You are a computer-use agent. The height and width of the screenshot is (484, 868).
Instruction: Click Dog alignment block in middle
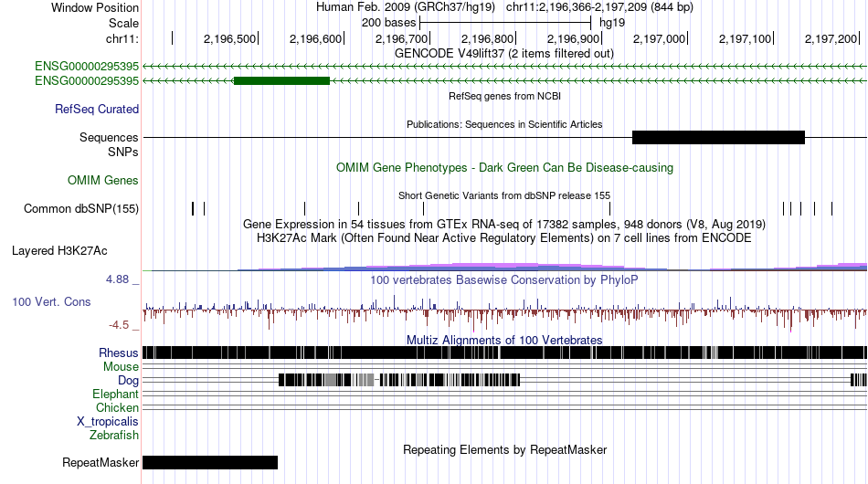(x=399, y=380)
